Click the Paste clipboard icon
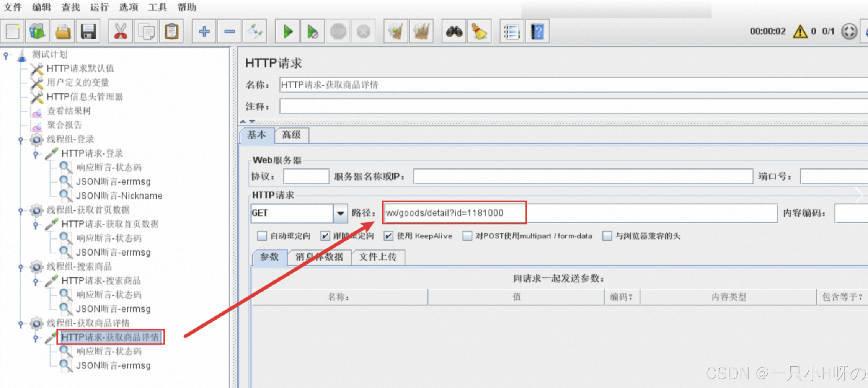 click(x=171, y=31)
